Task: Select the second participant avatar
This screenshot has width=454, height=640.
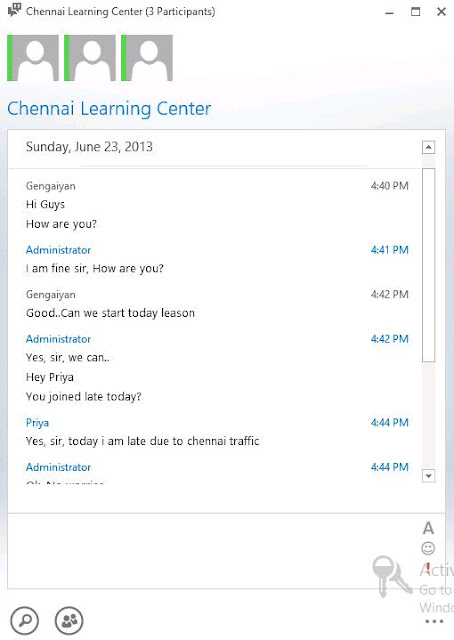Action: pyautogui.click(x=90, y=58)
